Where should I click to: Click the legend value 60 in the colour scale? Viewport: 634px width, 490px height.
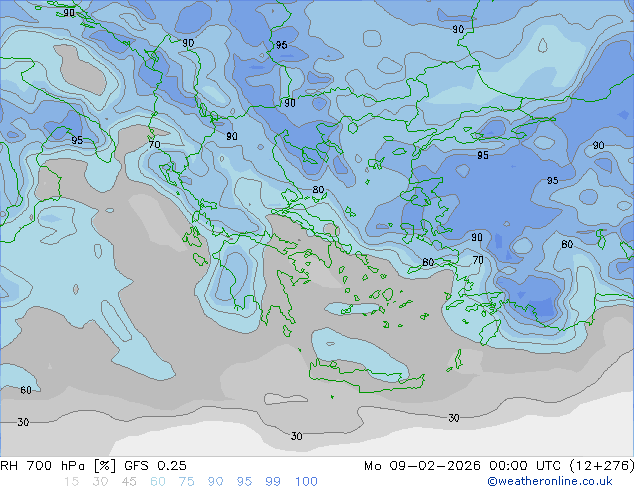[x=158, y=482]
